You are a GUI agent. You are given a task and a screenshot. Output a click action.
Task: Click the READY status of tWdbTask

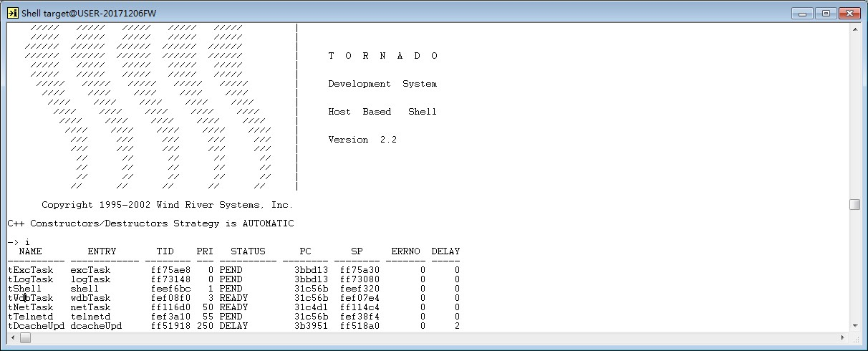pyautogui.click(x=233, y=298)
